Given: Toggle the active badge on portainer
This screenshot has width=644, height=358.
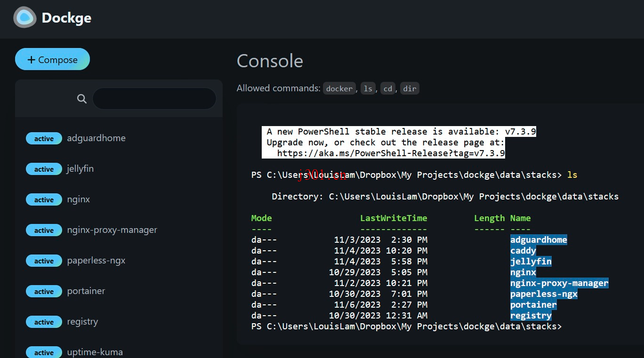Looking at the screenshot, I should tap(44, 291).
